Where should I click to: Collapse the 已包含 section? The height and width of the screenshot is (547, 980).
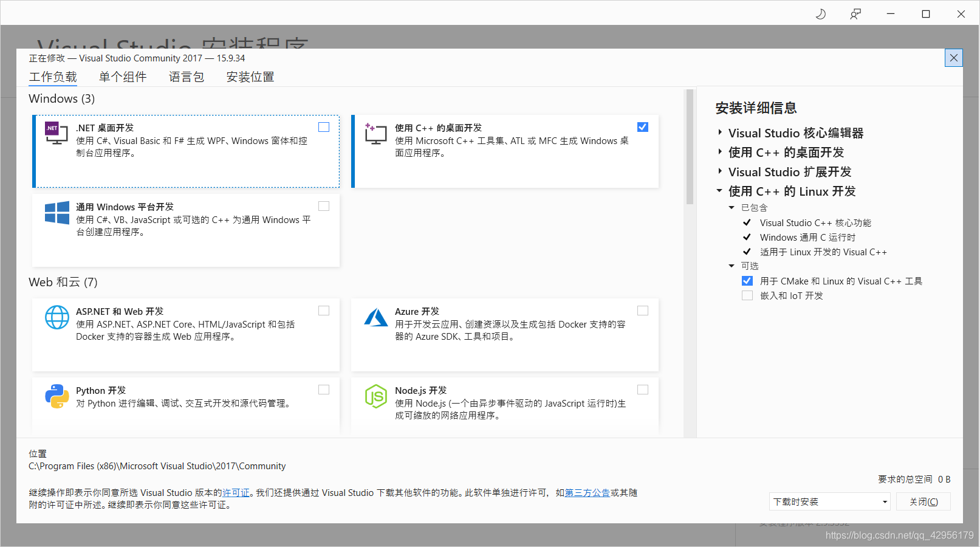732,208
